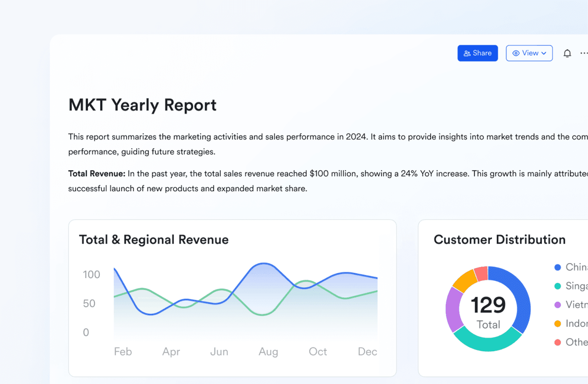Click the Total Revenue bold paragraph label
The height and width of the screenshot is (384, 588).
pyautogui.click(x=97, y=174)
